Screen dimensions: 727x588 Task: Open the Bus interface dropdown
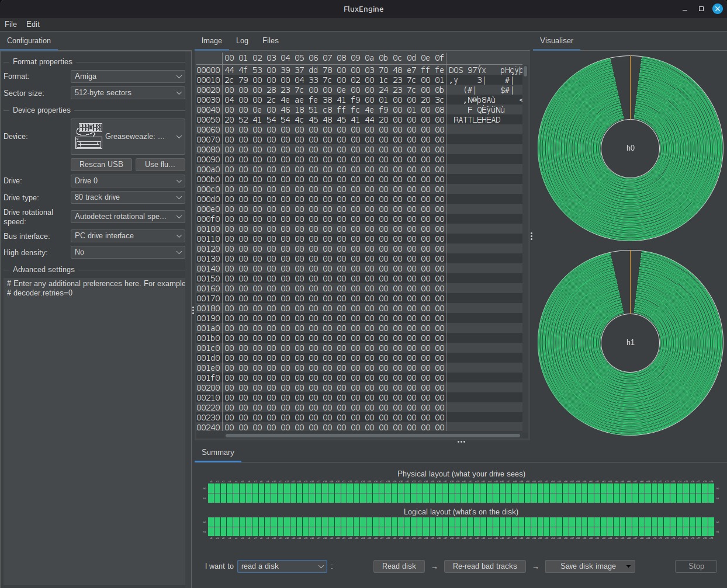127,236
